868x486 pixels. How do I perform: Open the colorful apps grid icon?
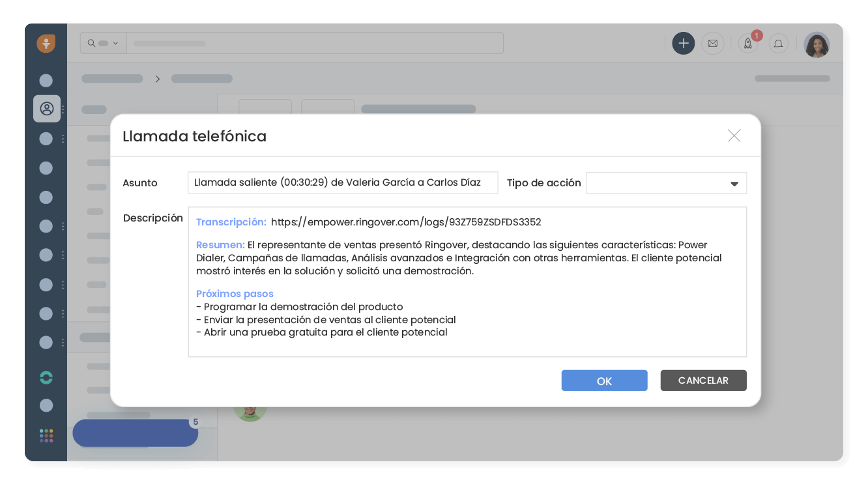pyautogui.click(x=46, y=435)
